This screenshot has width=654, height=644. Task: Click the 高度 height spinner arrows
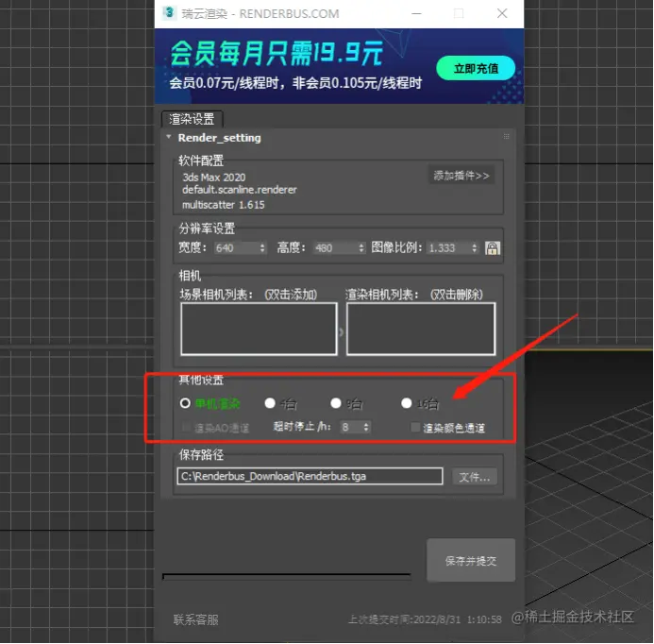pyautogui.click(x=361, y=248)
